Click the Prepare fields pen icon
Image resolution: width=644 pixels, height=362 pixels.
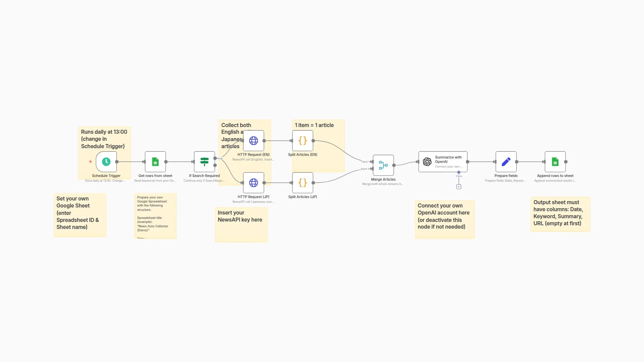point(506,162)
